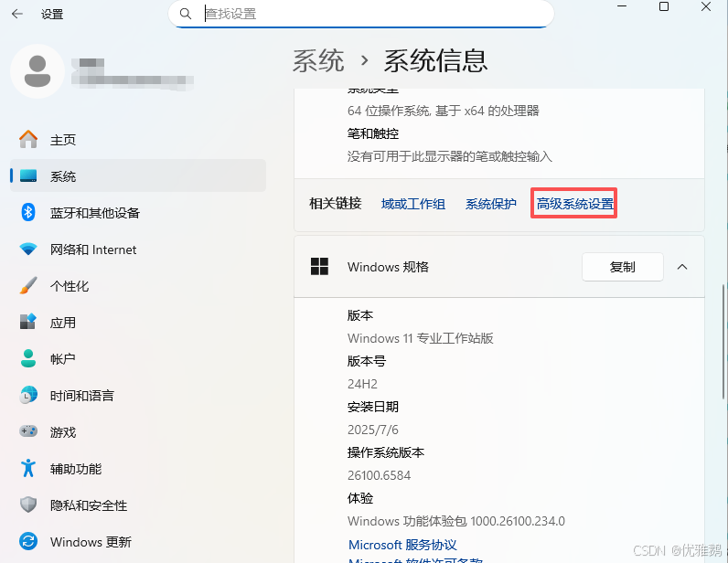Open 游戏 settings page
The width and height of the screenshot is (728, 563).
138,431
